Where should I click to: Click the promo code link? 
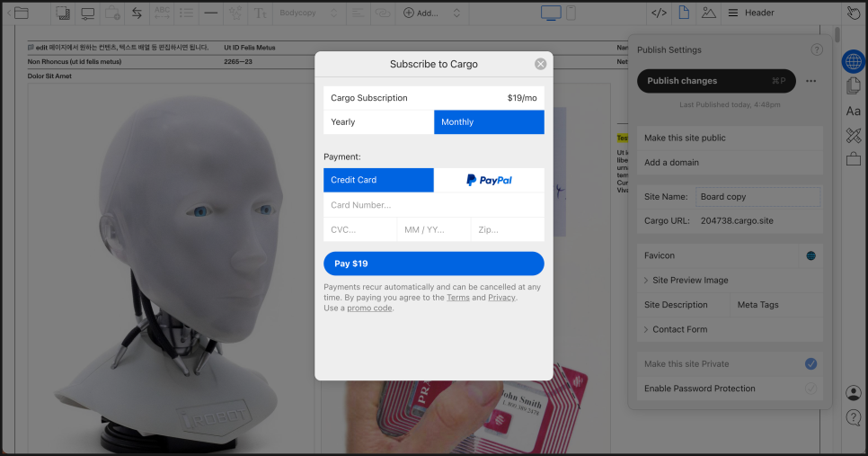tap(370, 308)
